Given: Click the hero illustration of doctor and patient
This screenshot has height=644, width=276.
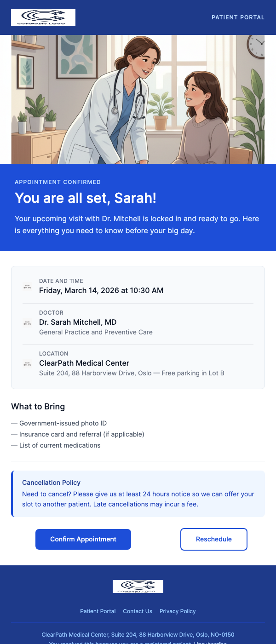Looking at the screenshot, I should [x=138, y=99].
